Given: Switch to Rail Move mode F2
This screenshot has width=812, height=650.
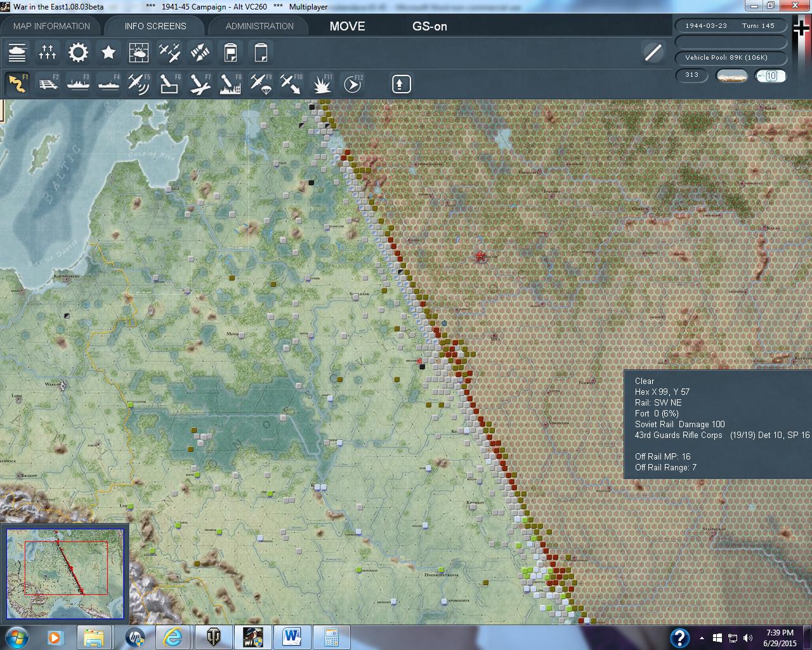Looking at the screenshot, I should point(48,84).
